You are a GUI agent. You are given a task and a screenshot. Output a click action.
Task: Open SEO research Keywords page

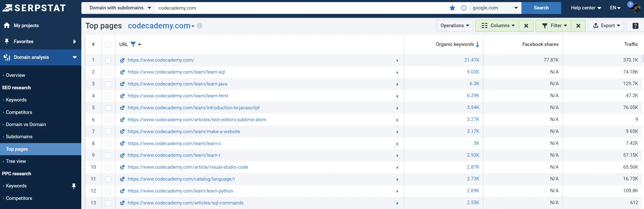tap(16, 100)
